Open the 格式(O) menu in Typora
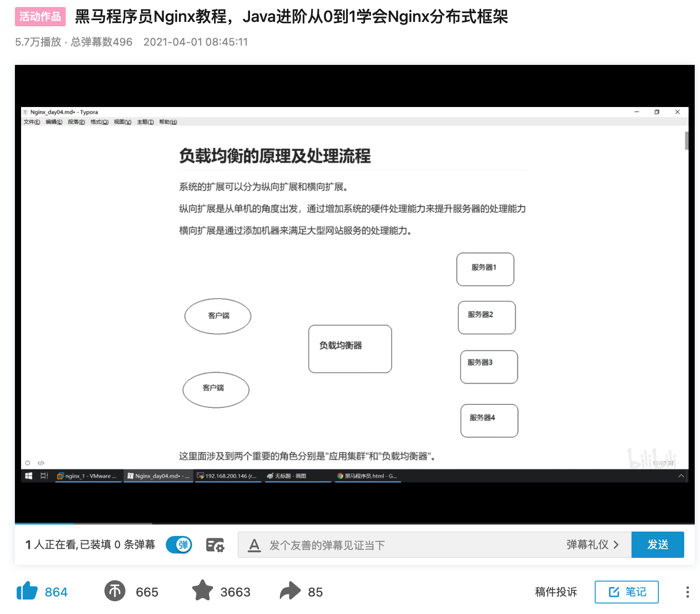700x614 pixels. (99, 122)
